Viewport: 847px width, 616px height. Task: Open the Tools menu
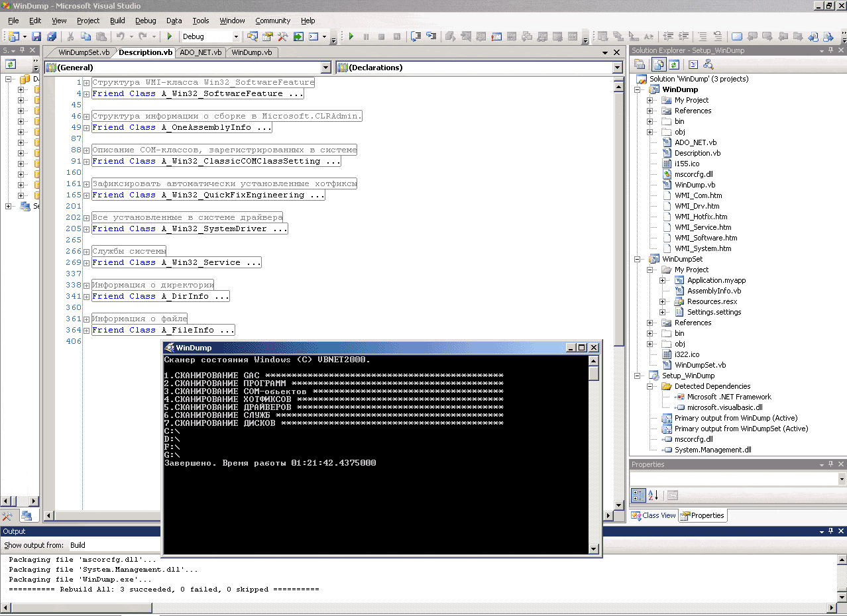[201, 21]
